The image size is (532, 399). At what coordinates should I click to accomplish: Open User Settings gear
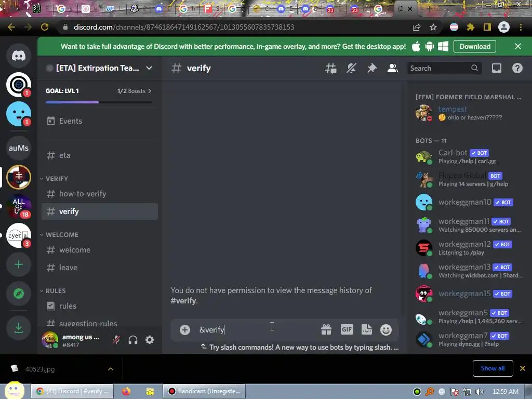(x=150, y=340)
